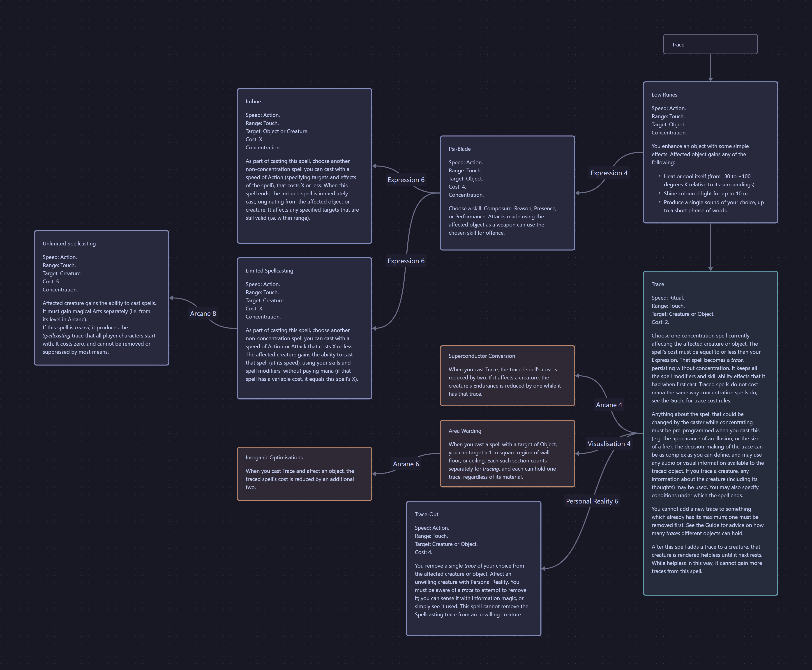The image size is (812, 670).
Task: Select the Area Warding card
Action: point(507,453)
